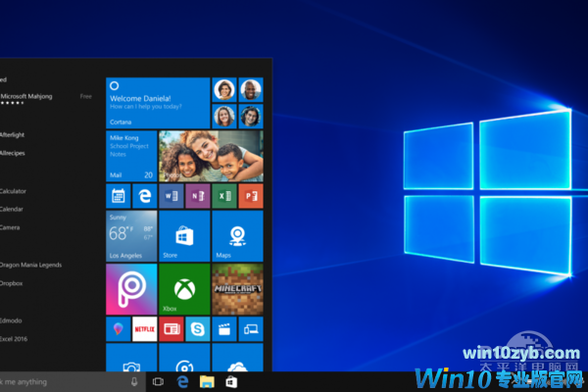Open Afterlight from the app list
This screenshot has width=588, height=392.
(13, 134)
